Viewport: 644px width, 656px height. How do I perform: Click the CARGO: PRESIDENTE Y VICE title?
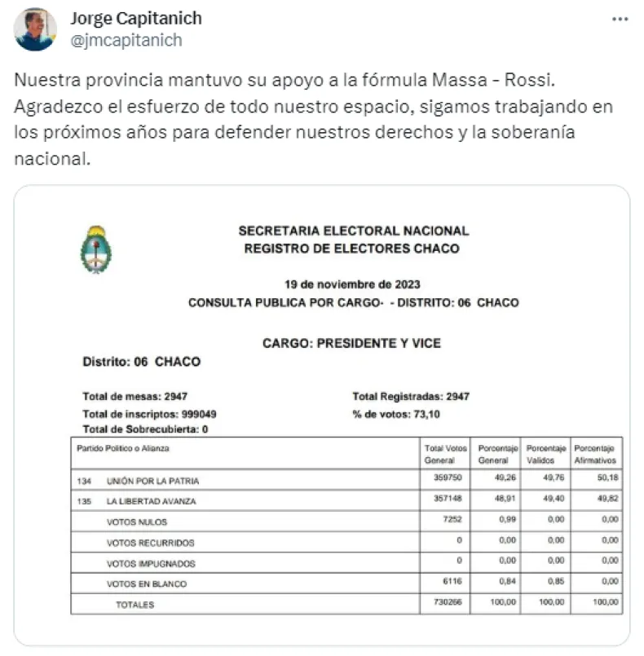(x=351, y=344)
